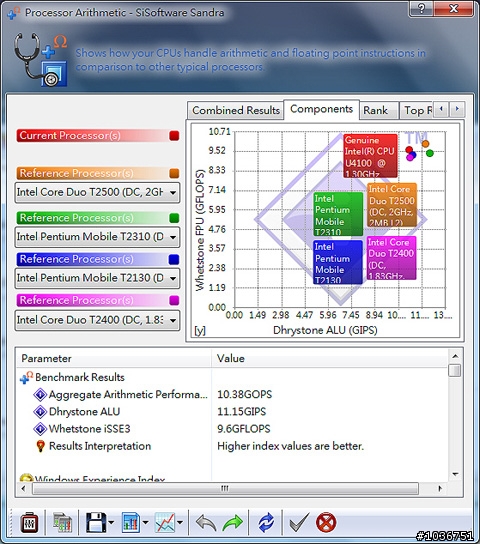This screenshot has width=480, height=544.
Task: Click the grey back arrow icon
Action: point(206,522)
